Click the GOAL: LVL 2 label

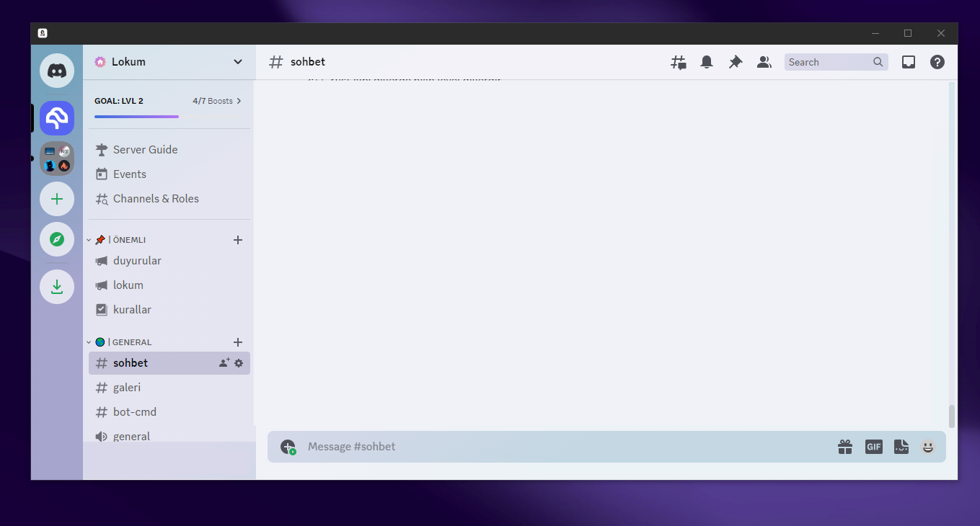[119, 101]
